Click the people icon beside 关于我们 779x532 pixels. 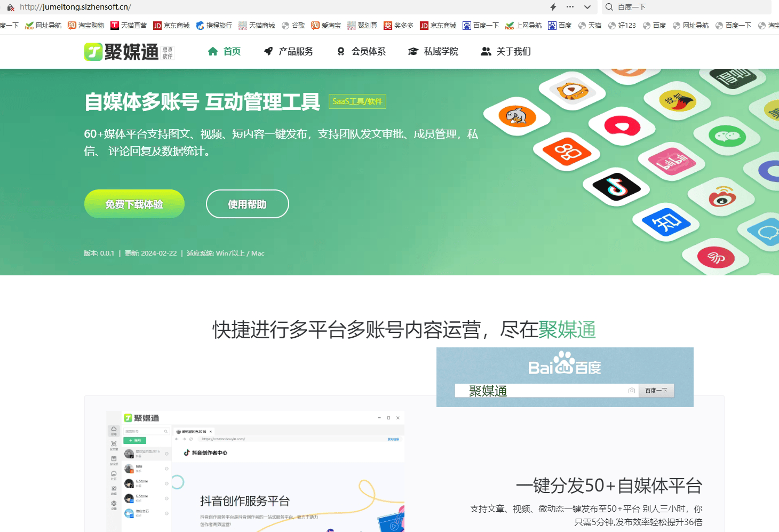(x=486, y=51)
